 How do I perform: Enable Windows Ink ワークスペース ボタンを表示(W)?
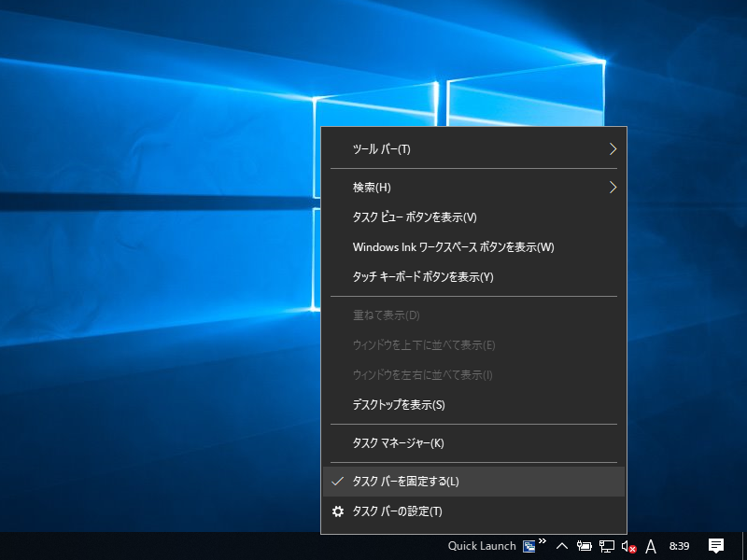(x=473, y=247)
